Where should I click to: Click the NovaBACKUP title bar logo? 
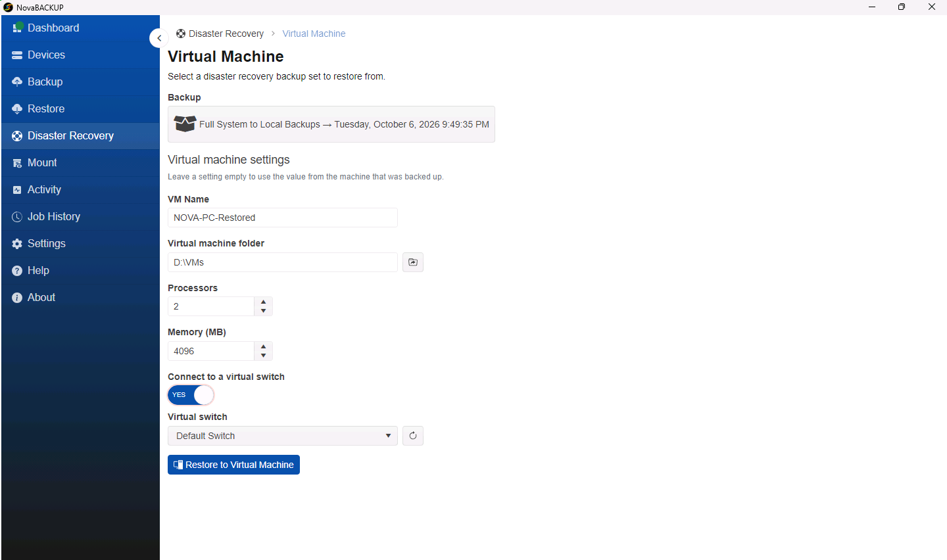[8, 7]
